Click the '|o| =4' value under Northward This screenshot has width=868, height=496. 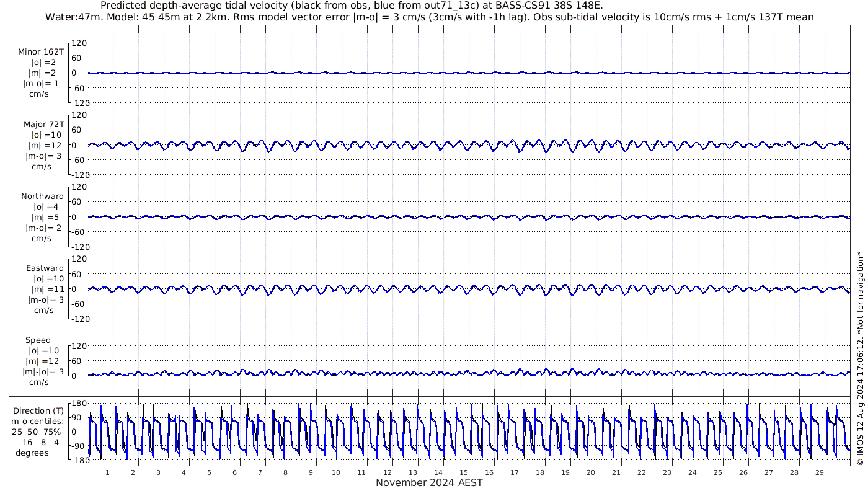click(x=46, y=206)
